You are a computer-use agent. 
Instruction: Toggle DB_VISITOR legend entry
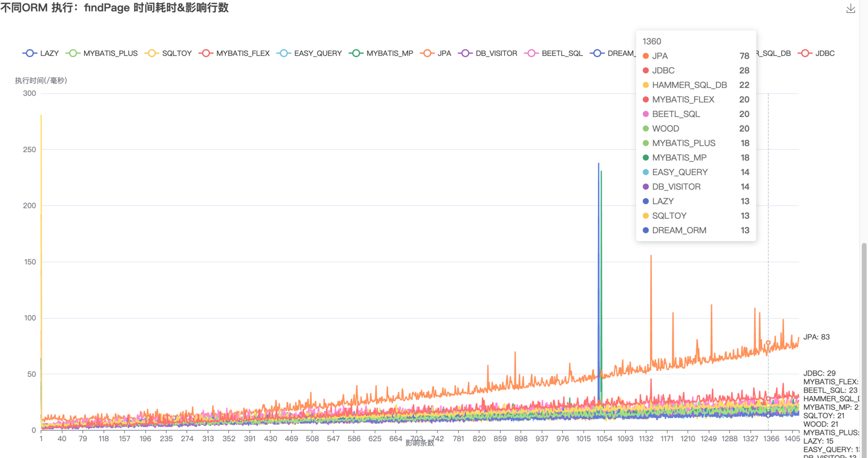pyautogui.click(x=488, y=53)
